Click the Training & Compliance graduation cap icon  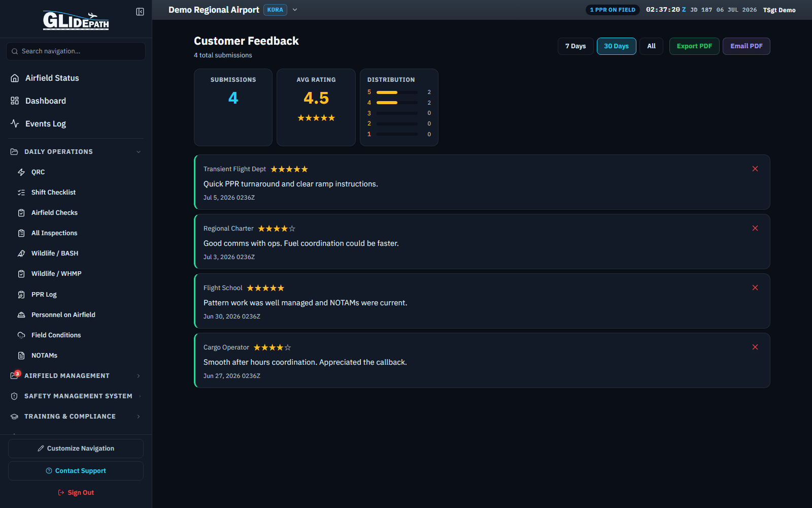click(x=14, y=417)
